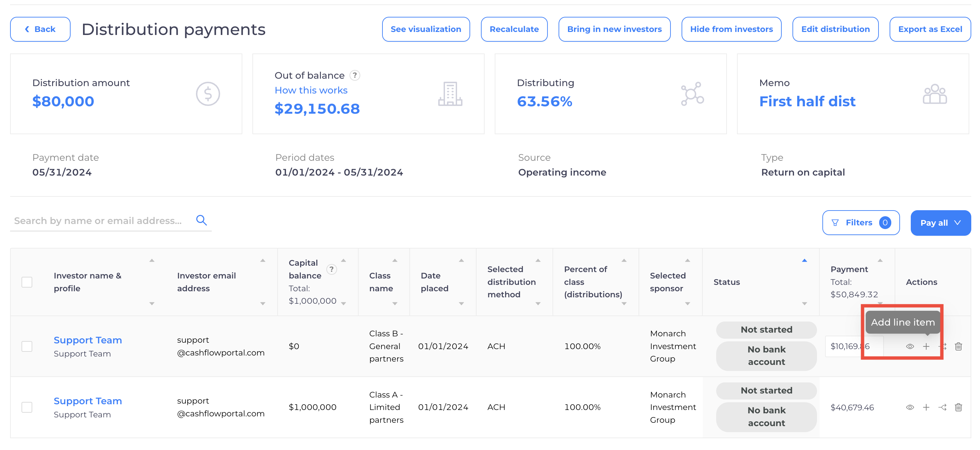The height and width of the screenshot is (450, 980).
Task: Click the split payment icon on Class A row
Action: click(x=943, y=407)
